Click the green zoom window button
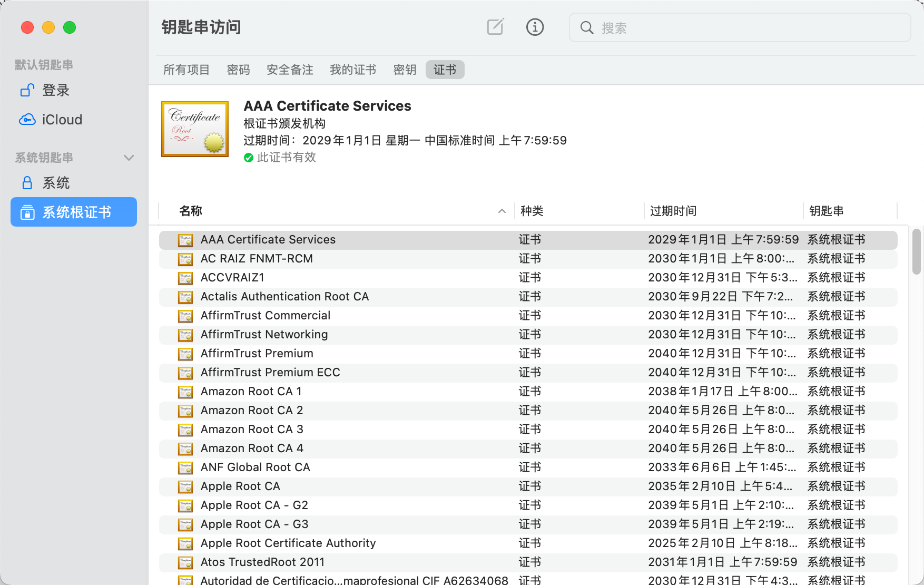This screenshot has height=585, width=924. pyautogui.click(x=70, y=27)
